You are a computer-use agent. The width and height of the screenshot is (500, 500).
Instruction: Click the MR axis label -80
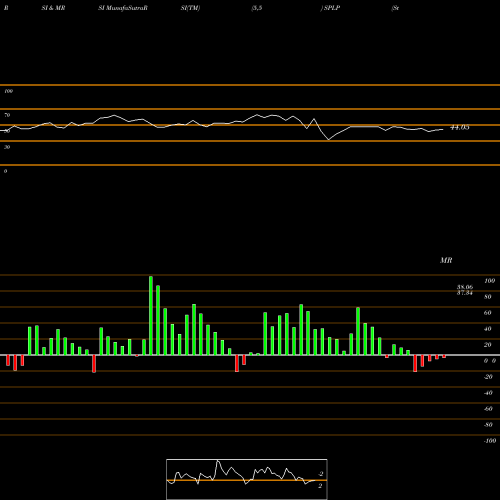click(x=488, y=425)
